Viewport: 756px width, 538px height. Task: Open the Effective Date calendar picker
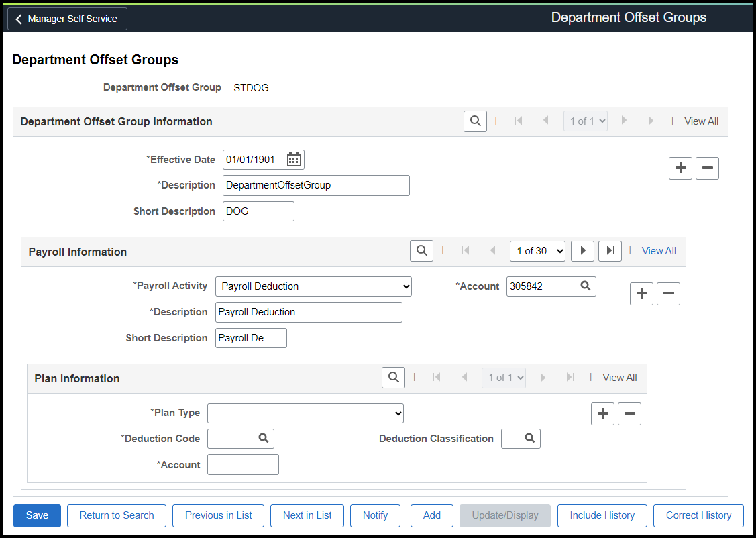(294, 160)
